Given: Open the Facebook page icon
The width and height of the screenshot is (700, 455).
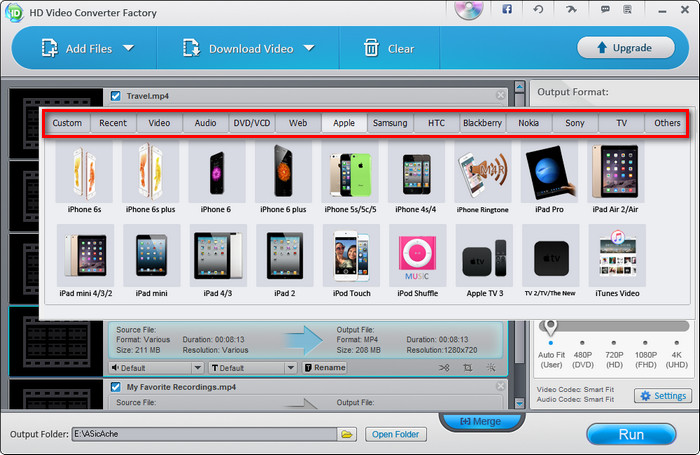Looking at the screenshot, I should (507, 9).
